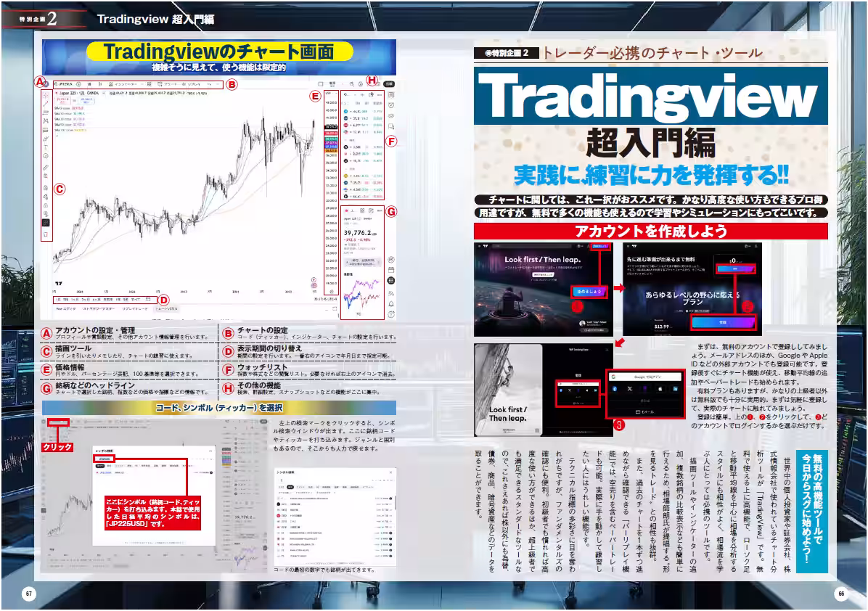Open the alerts clock icon in right sidebar
This screenshot has height=611, width=868.
(391, 105)
